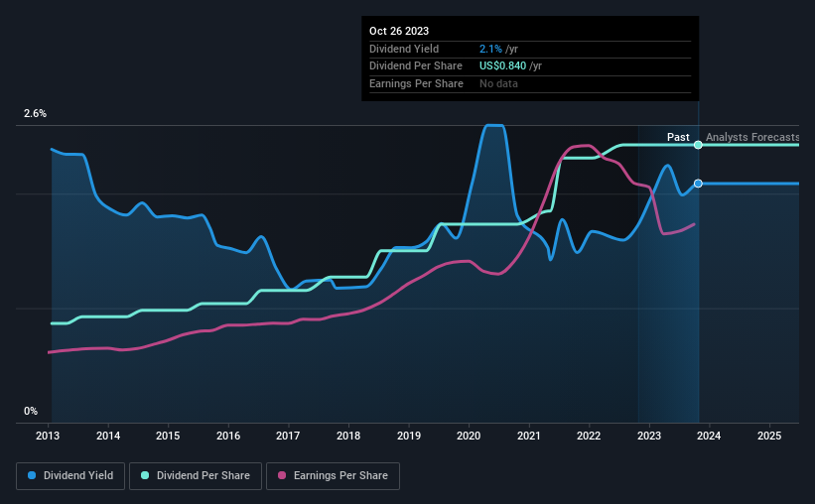
Task: Click the 2.1% dividend yield value in tooltip
Action: pyautogui.click(x=490, y=49)
